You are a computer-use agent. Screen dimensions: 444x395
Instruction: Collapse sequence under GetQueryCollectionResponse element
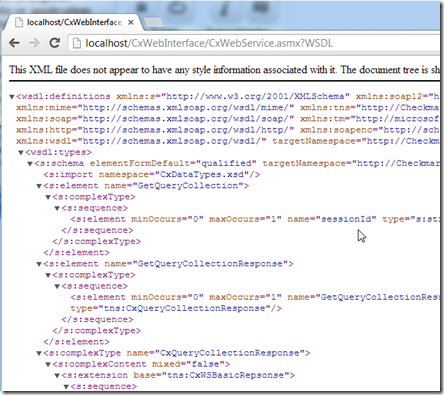tap(57, 286)
